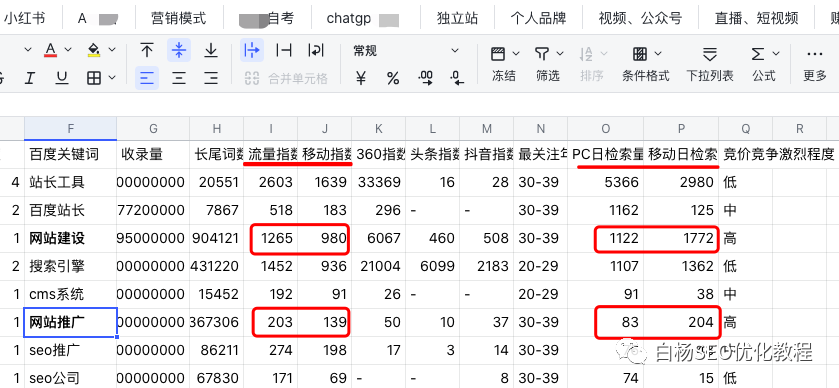This screenshot has height=388, width=839.
Task: Switch to the 个人品牌 sheet tab
Action: tap(538, 18)
